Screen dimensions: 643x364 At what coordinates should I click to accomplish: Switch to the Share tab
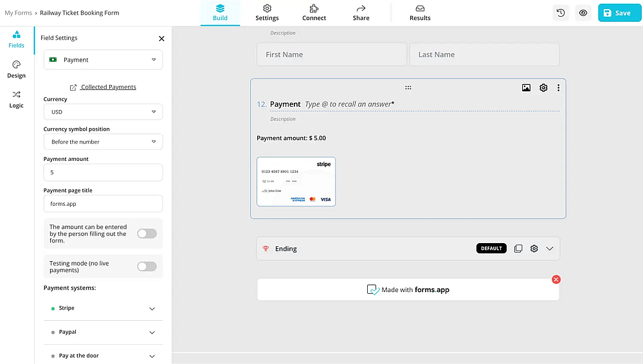(361, 13)
